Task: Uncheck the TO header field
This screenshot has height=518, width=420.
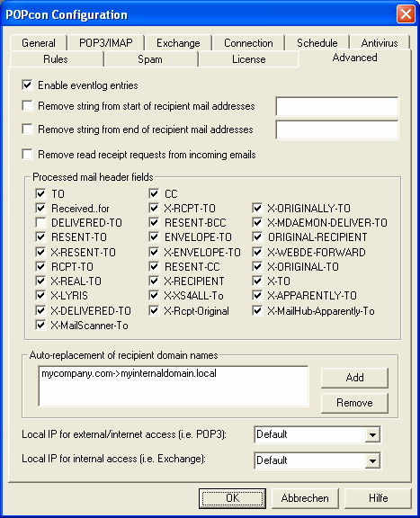Action: point(40,193)
